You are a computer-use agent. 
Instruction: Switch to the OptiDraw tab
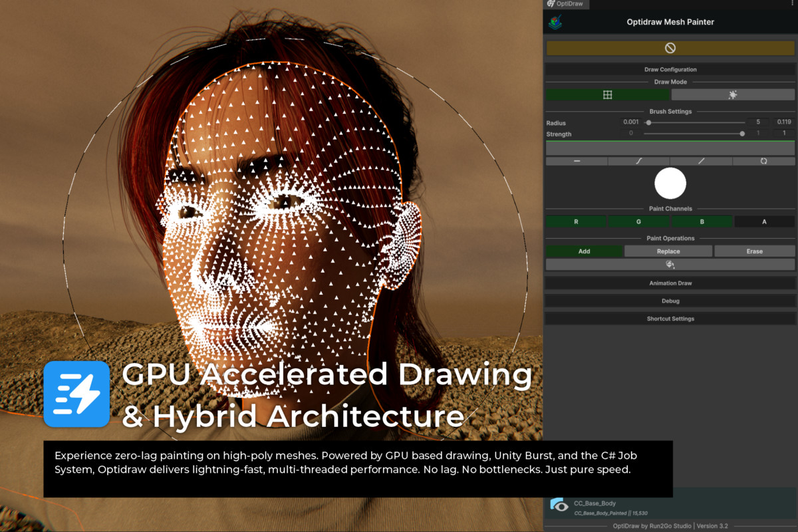(566, 4)
